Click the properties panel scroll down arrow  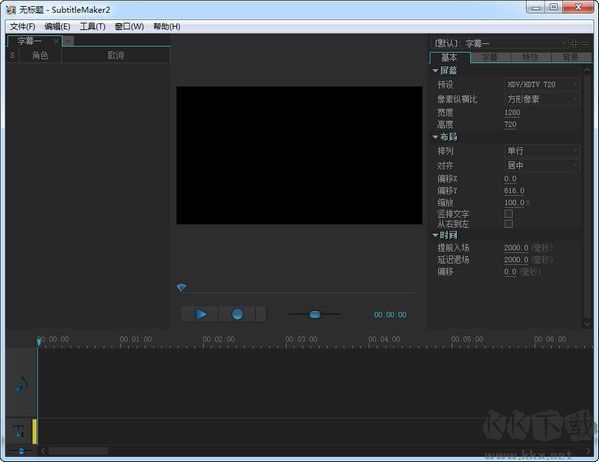pos(587,324)
